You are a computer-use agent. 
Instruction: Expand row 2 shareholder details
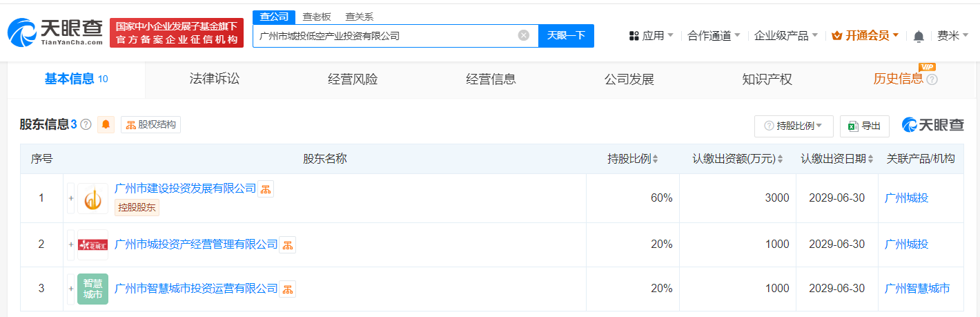tap(70, 244)
